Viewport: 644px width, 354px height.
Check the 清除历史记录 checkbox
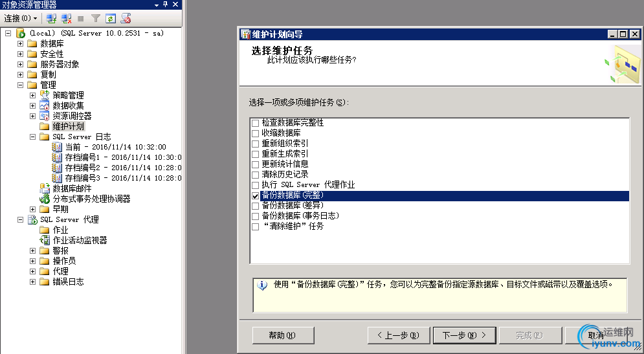pos(256,175)
